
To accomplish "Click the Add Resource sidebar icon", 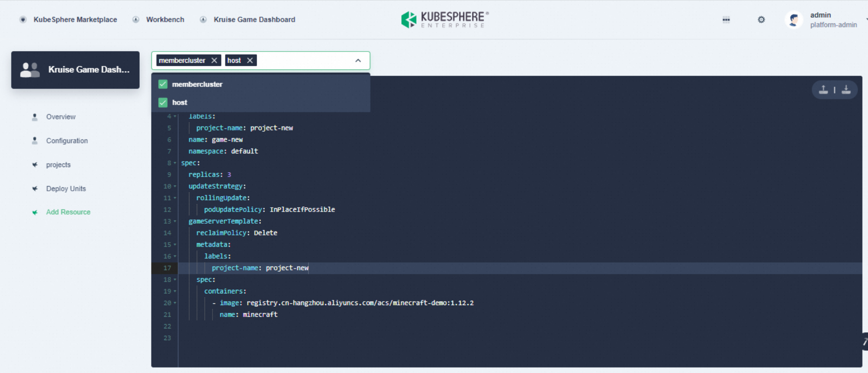I will pos(35,212).
